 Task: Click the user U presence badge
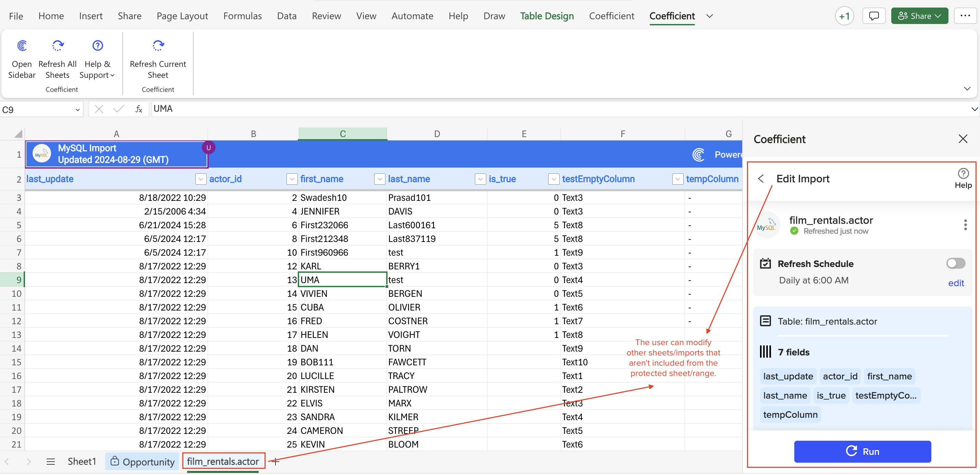[208, 148]
